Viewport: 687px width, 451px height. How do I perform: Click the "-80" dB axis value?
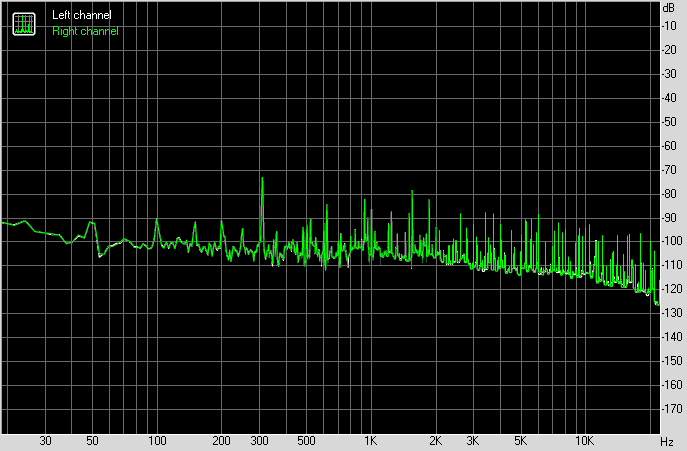coord(669,194)
